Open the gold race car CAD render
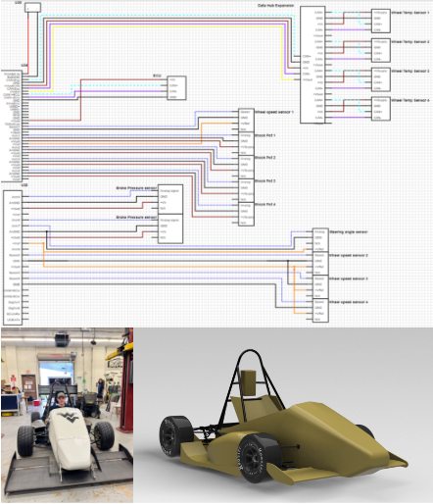 click(x=283, y=415)
